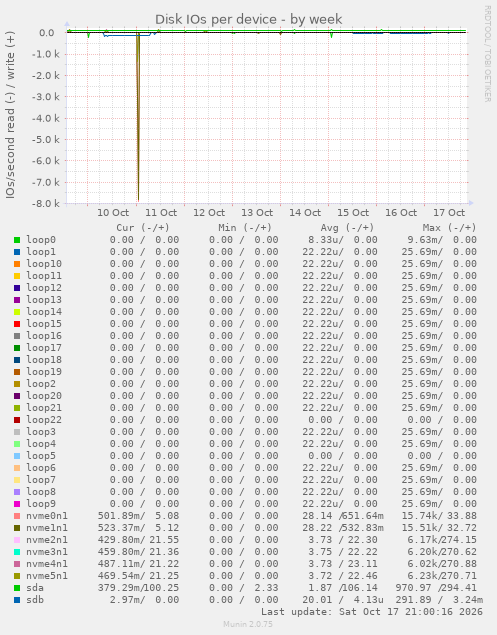Click the -4.0 k y-axis label
Screen dimensions: 497x635
[46, 118]
